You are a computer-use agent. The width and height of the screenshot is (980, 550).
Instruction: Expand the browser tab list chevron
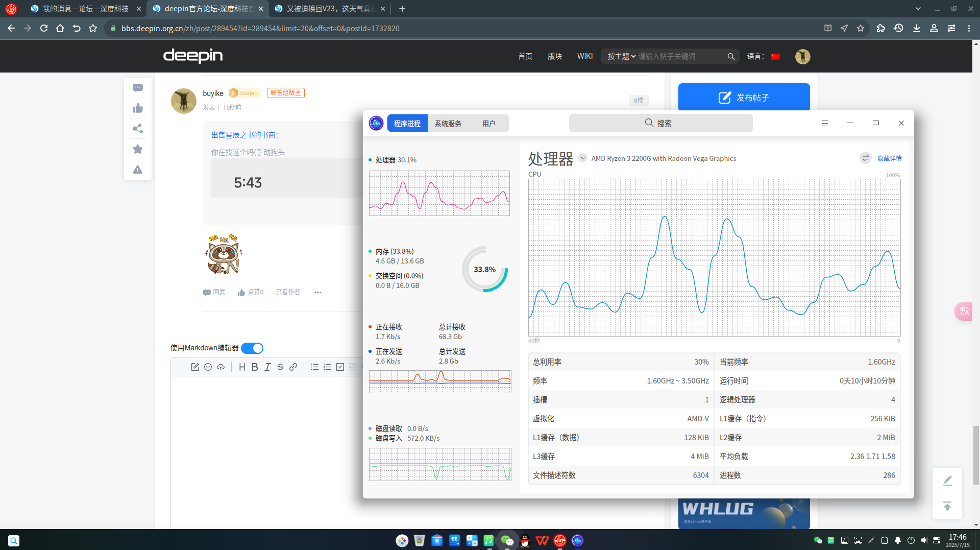918,9
